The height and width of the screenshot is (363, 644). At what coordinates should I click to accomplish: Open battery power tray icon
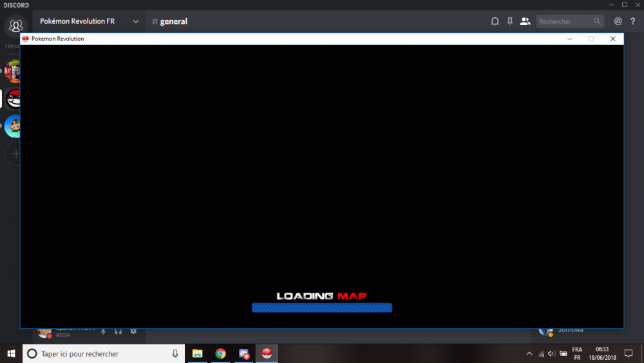(x=563, y=353)
